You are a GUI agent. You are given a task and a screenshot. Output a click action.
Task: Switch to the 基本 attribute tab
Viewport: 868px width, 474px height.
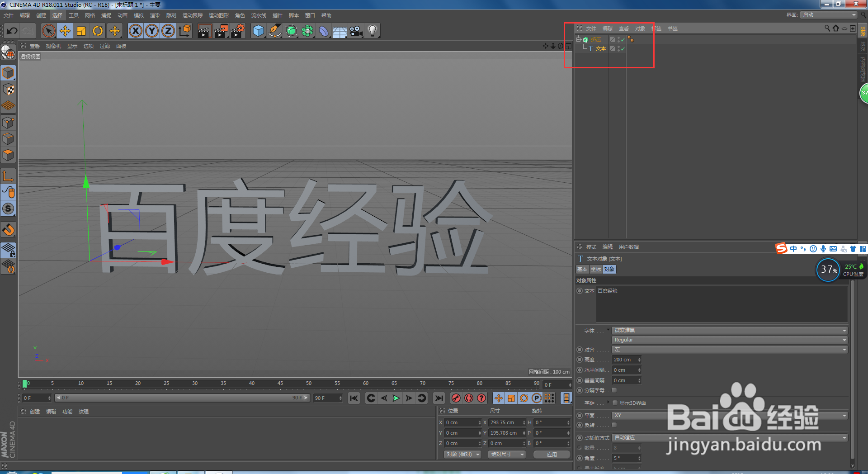(582, 269)
